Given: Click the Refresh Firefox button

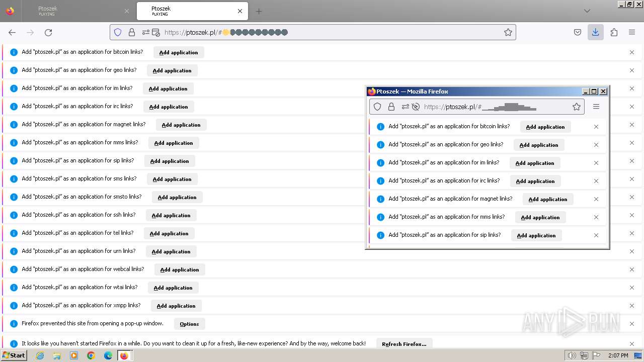Looking at the screenshot, I should 404,344.
